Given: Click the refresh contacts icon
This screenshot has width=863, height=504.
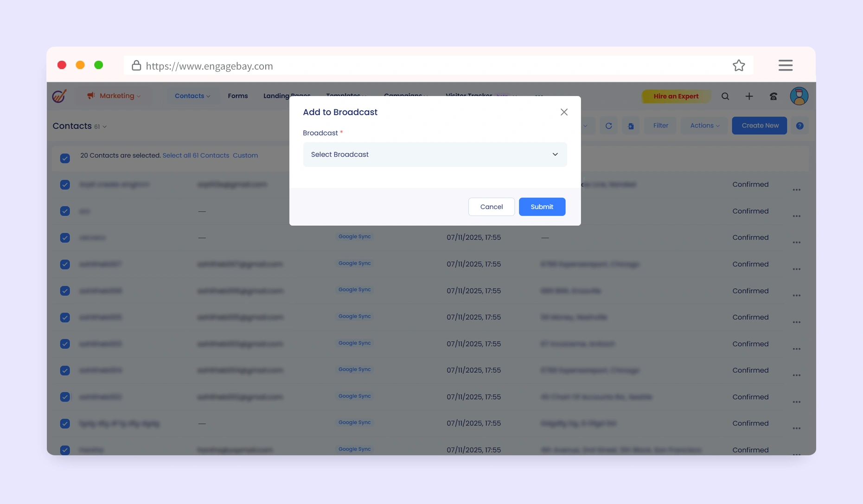Looking at the screenshot, I should pos(608,126).
